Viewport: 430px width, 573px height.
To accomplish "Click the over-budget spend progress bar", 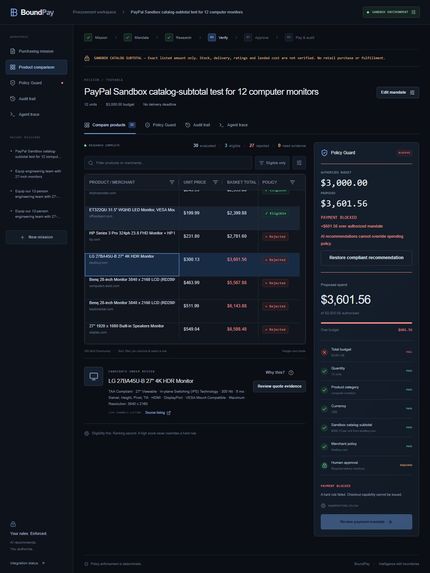I will point(366,323).
